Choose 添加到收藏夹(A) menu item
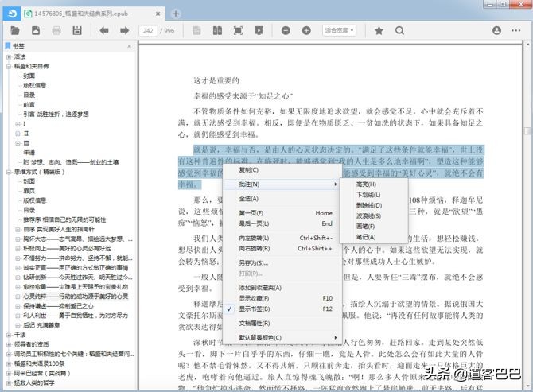The image size is (533, 392). pos(282,288)
